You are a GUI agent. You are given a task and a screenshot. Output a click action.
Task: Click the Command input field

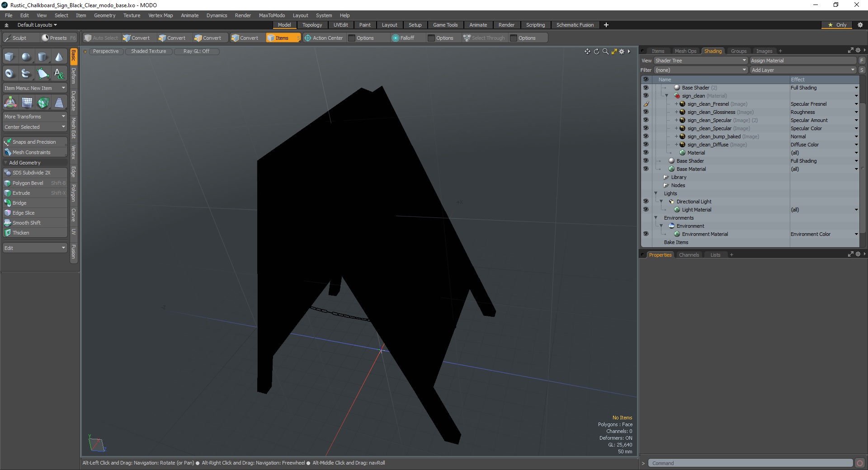(x=750, y=463)
